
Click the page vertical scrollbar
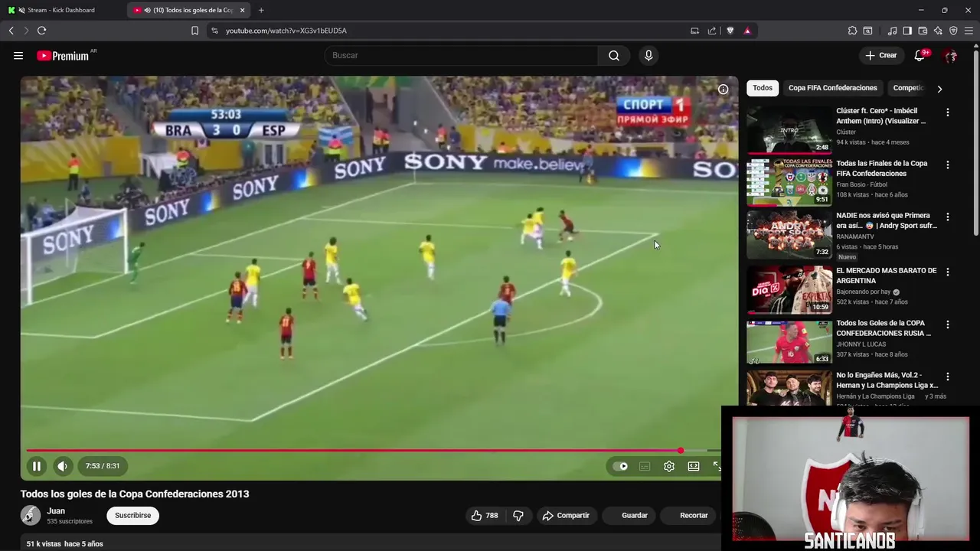976,142
